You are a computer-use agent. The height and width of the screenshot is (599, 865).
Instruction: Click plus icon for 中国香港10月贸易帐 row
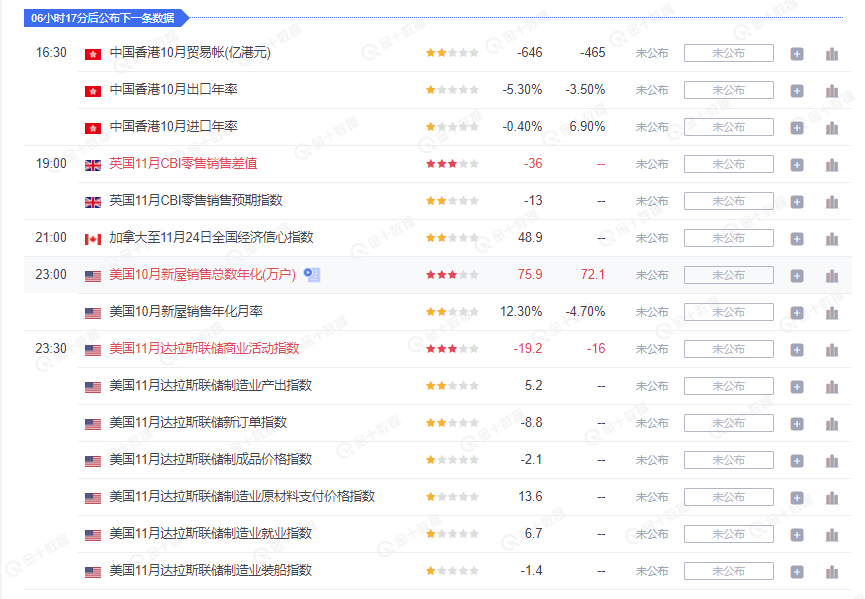(797, 54)
